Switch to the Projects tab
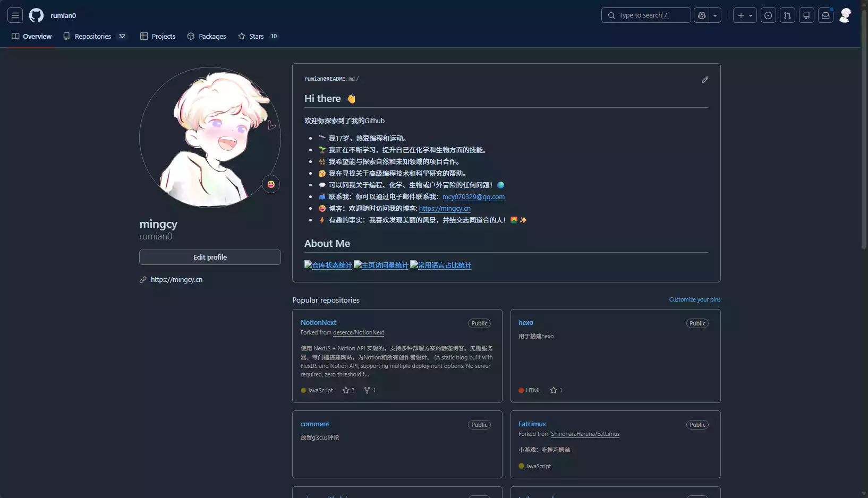Viewport: 868px width, 498px height. [x=158, y=36]
